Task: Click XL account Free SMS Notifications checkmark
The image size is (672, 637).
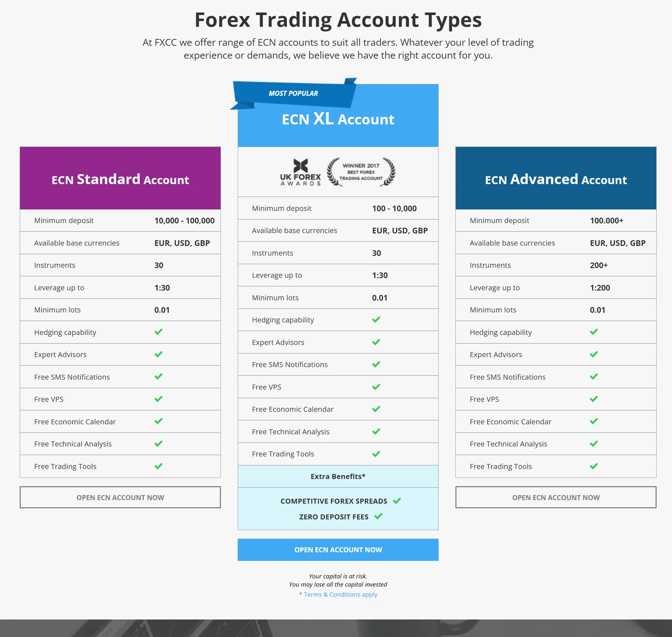Action: click(x=376, y=364)
